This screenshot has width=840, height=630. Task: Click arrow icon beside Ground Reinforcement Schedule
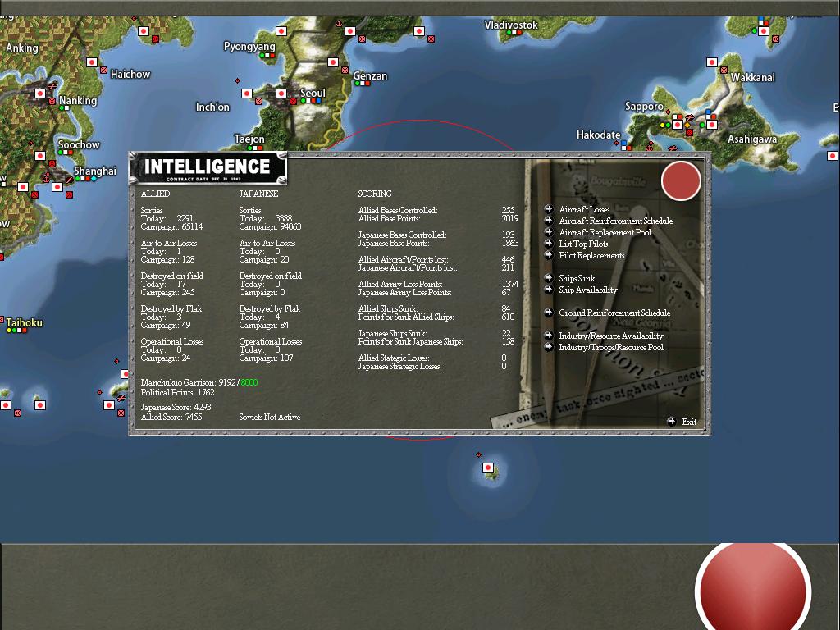(x=549, y=313)
